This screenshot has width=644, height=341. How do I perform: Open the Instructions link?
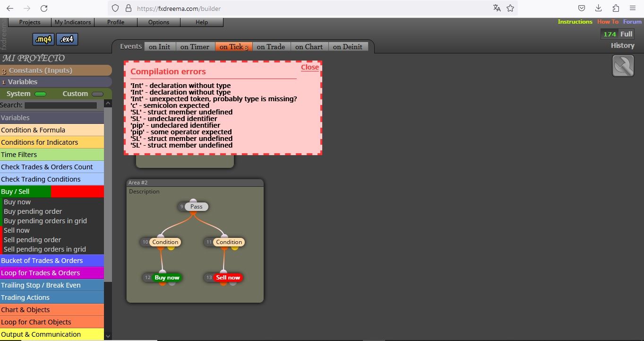(575, 22)
